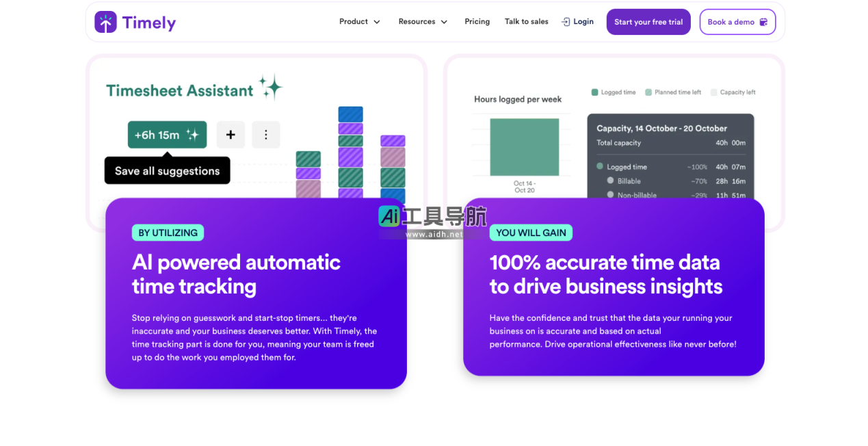Click the calendar icon in Book a demo
This screenshot has width=868, height=446.
(x=763, y=22)
